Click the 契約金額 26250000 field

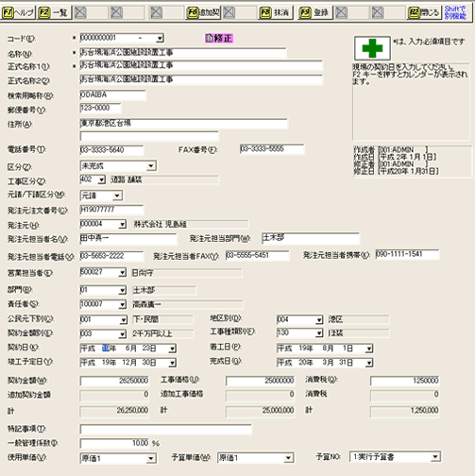114,381
